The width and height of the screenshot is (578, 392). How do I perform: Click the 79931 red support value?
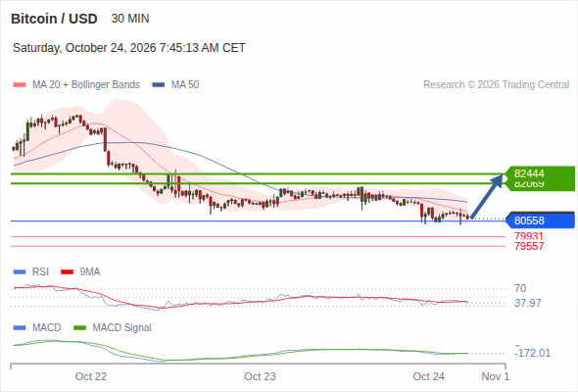(x=529, y=236)
